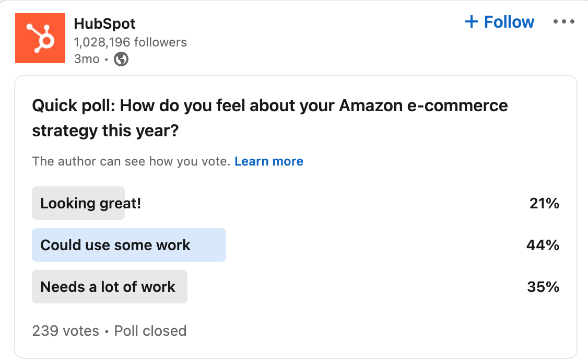Open the HubSpot company name link

(104, 24)
